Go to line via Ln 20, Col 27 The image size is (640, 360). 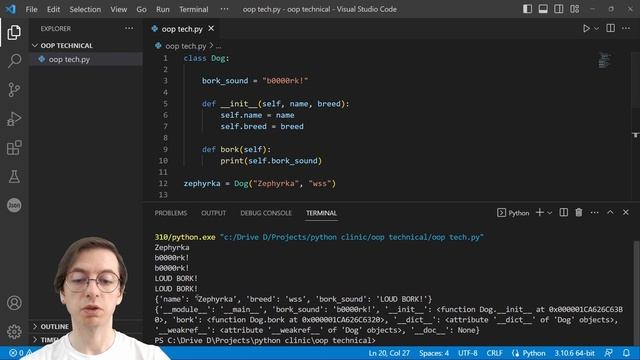pyautogui.click(x=389, y=353)
